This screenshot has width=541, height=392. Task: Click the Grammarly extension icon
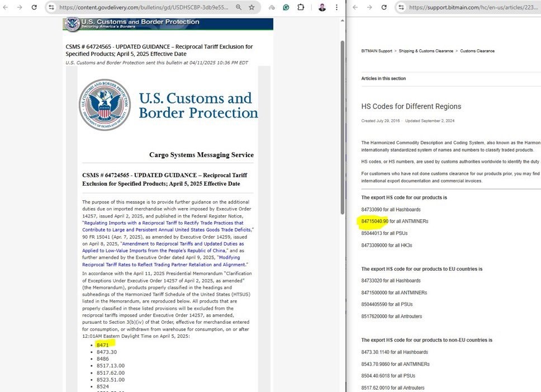(x=286, y=7)
